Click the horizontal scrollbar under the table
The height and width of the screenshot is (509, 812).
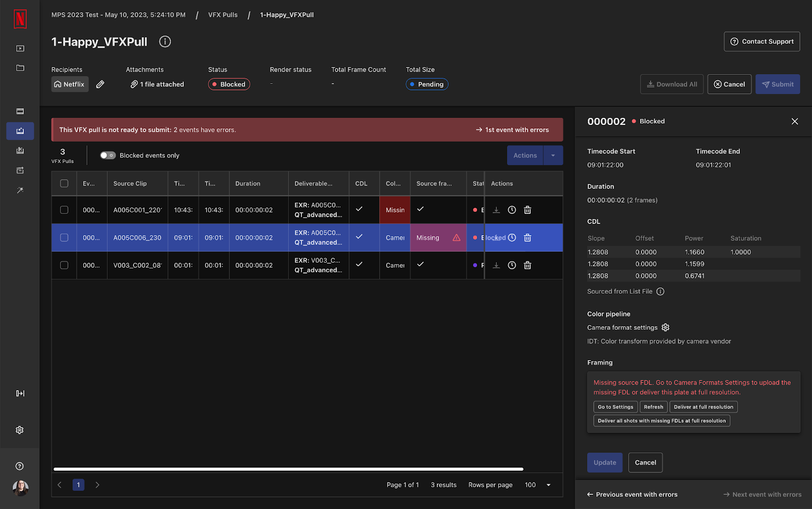pos(288,469)
